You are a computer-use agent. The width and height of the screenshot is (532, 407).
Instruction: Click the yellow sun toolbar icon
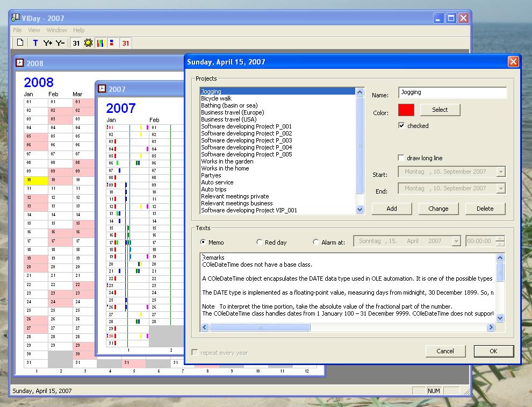[x=88, y=43]
